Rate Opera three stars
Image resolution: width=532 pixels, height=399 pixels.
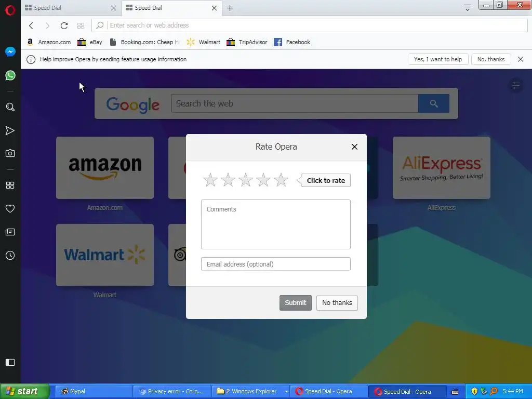(x=246, y=180)
